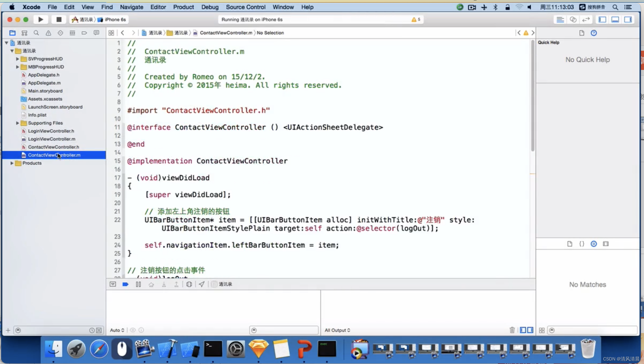Click Step out in debug bar
The height and width of the screenshot is (364, 644).
(x=176, y=284)
